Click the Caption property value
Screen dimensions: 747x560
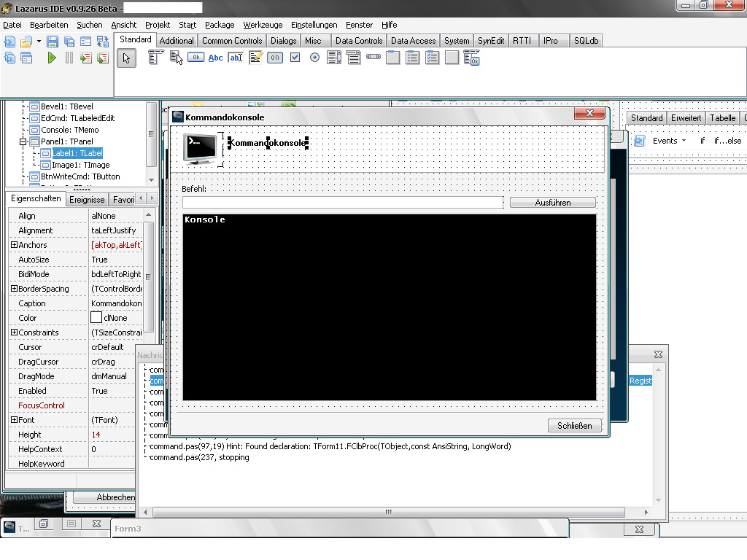tap(116, 303)
